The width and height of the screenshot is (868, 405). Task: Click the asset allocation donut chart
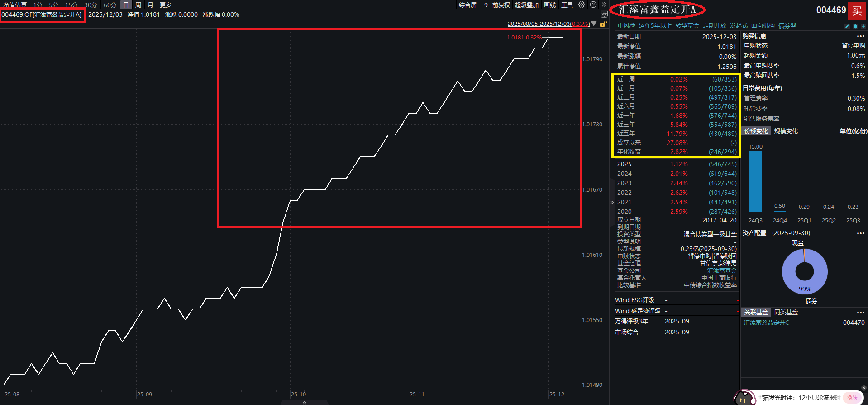coord(805,272)
